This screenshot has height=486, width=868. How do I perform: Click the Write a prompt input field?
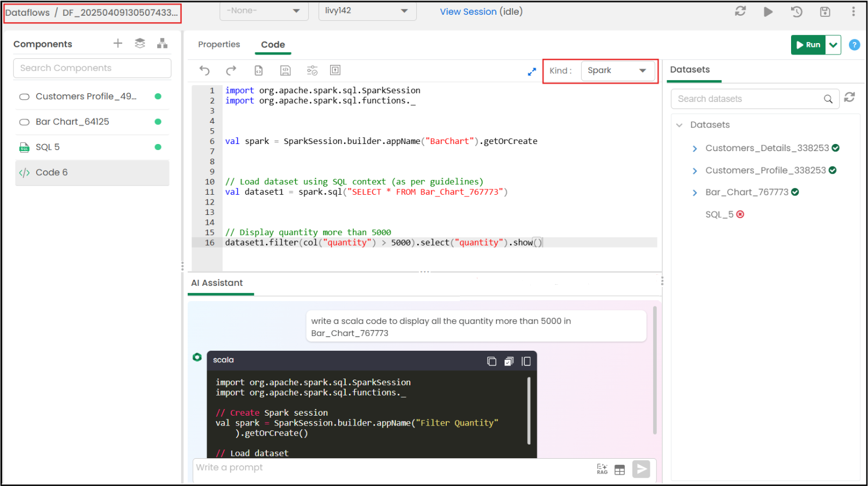394,467
